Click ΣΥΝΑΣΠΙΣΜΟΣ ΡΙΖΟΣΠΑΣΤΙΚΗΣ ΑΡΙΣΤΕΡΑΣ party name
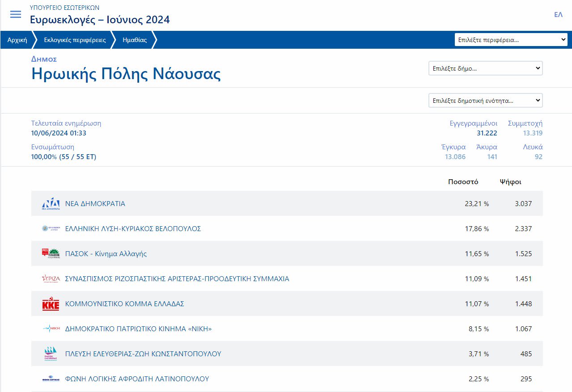The height and width of the screenshot is (392, 572). 177,279
